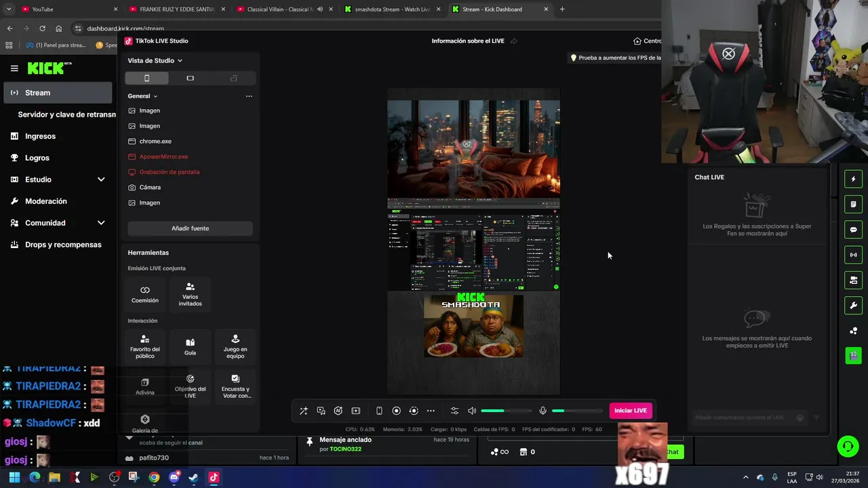
Task: Click the chat bubble Kick side icon
Action: pyautogui.click(x=853, y=230)
